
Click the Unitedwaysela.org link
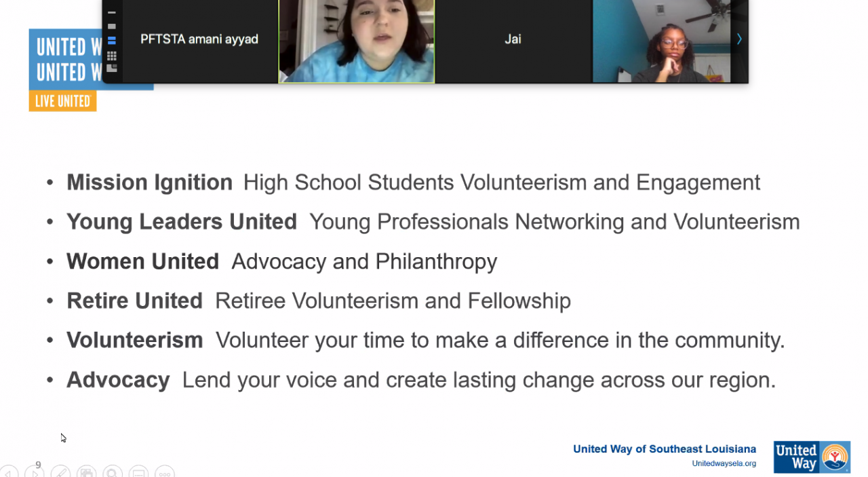tap(724, 463)
